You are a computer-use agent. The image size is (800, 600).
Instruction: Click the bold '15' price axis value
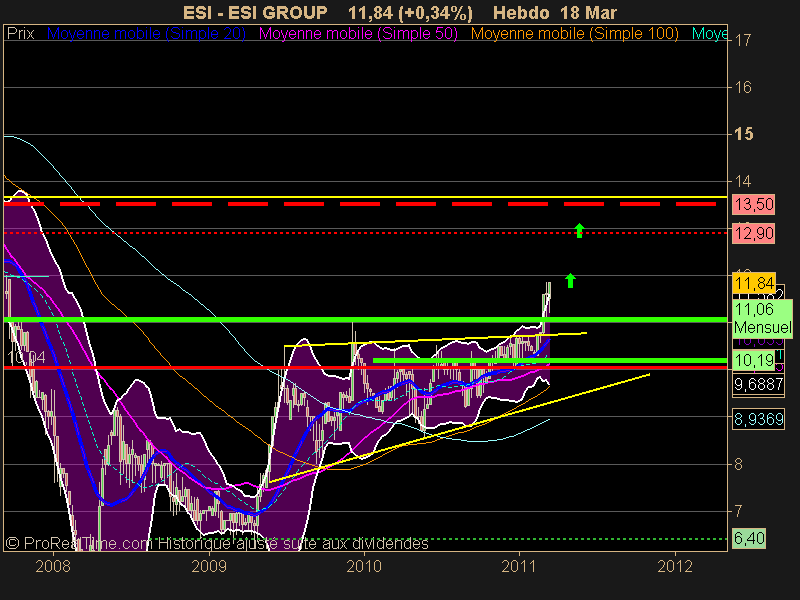(743, 134)
